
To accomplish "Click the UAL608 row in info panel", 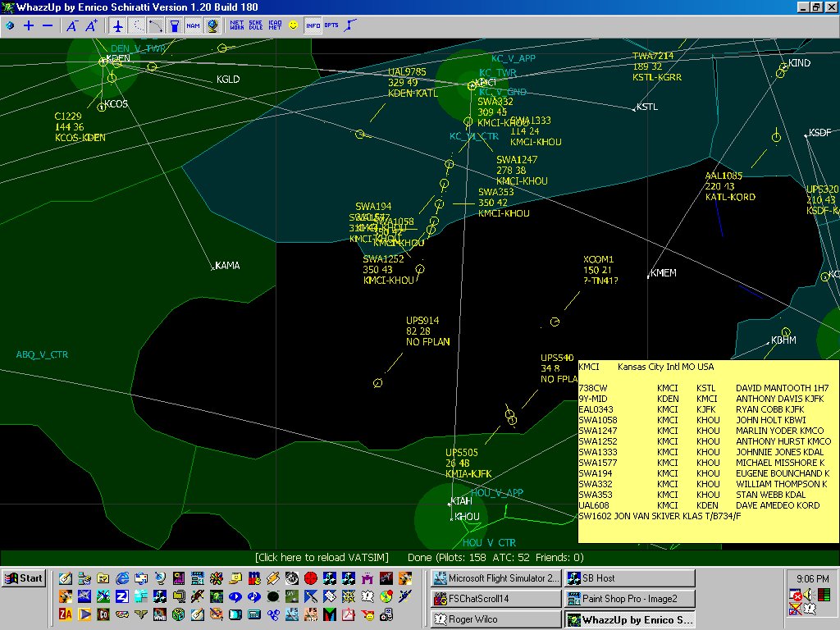I will pyautogui.click(x=708, y=505).
